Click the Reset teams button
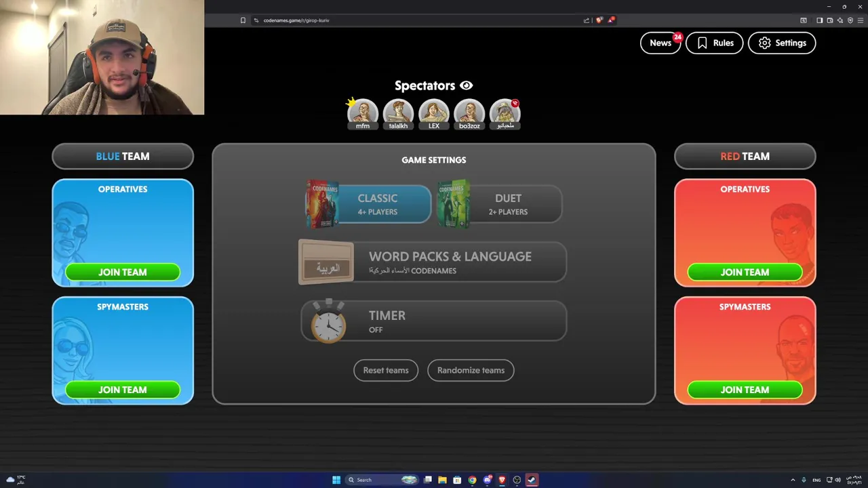Viewport: 868px width, 488px height. pos(386,370)
